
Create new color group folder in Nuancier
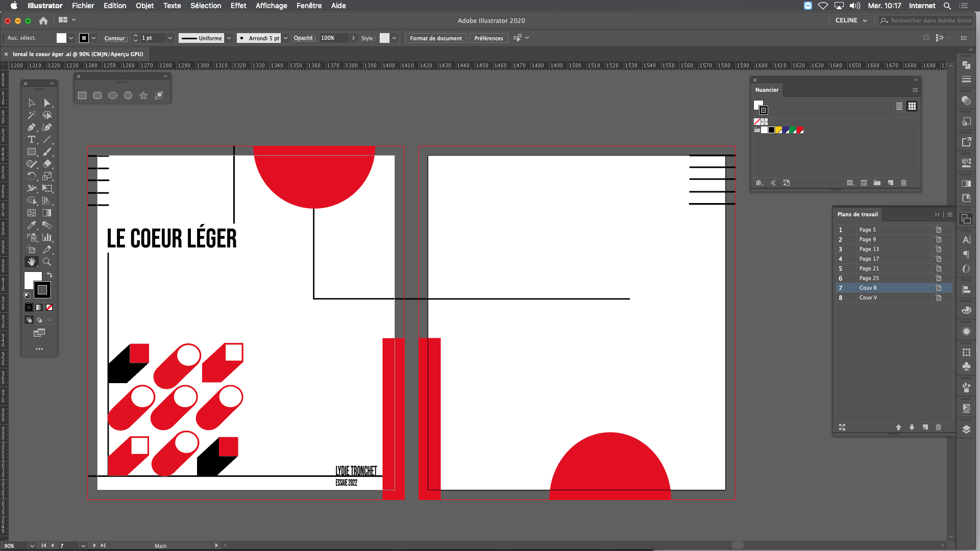click(x=877, y=183)
